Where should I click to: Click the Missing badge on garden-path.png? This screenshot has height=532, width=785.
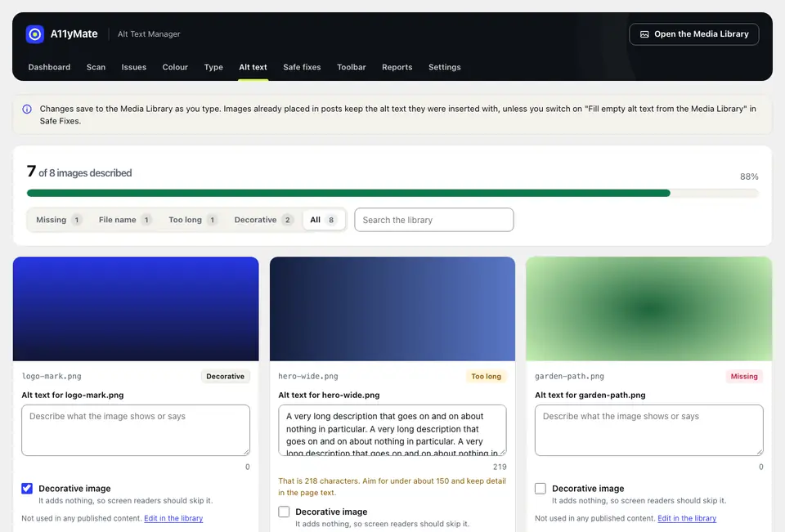[x=744, y=377]
